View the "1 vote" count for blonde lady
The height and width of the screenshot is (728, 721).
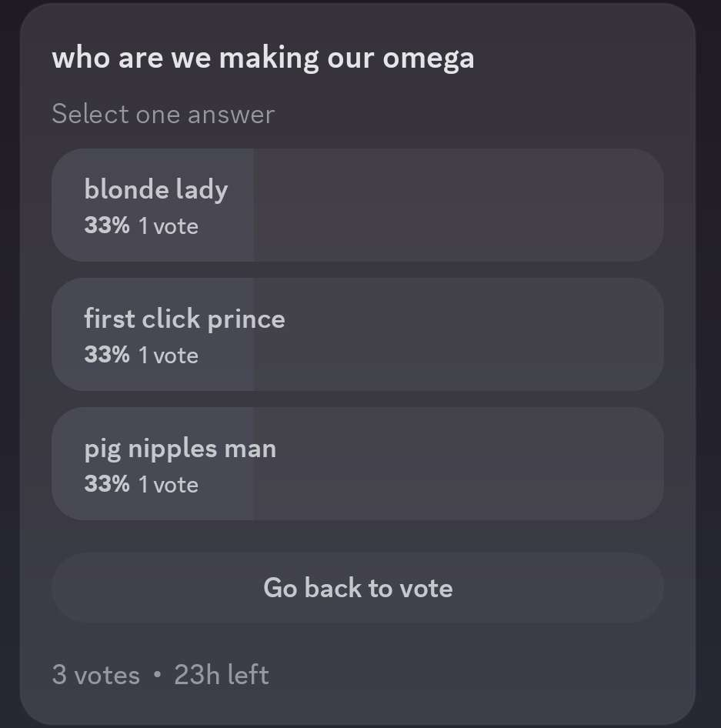point(169,226)
